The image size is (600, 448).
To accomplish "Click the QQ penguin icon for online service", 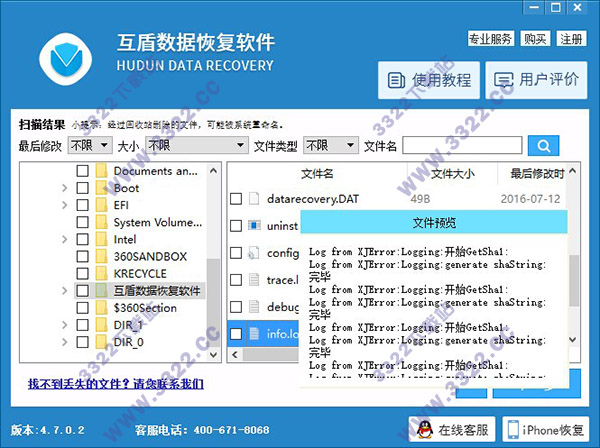I will pos(424,430).
